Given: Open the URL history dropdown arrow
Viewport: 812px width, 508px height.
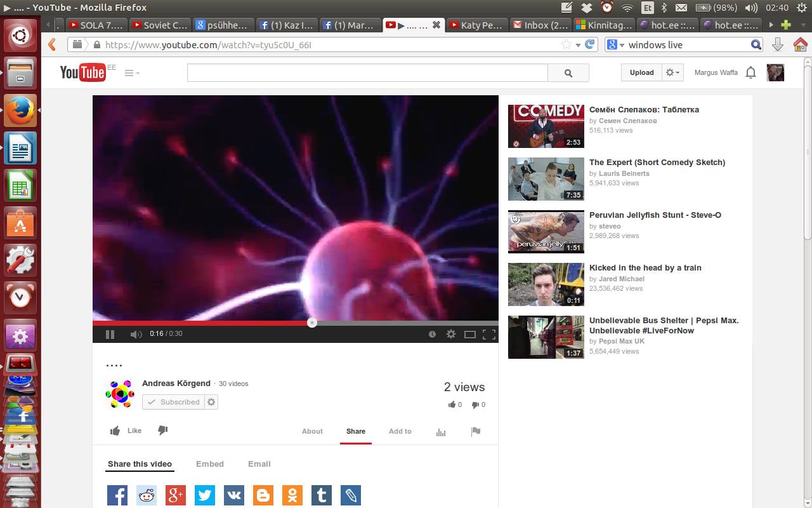Looking at the screenshot, I should coord(578,45).
